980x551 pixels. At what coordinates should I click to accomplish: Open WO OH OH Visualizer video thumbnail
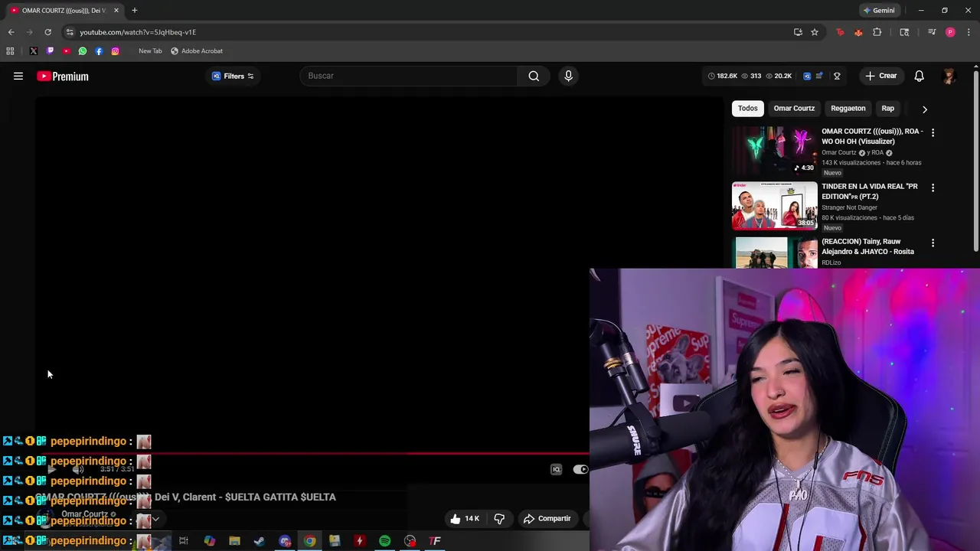pos(774,151)
